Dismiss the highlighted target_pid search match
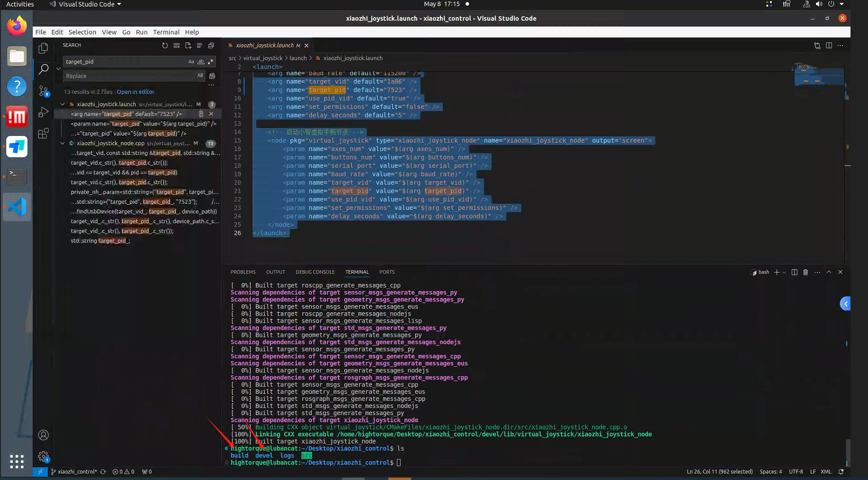Screen dimensions: 868x480 (211, 114)
